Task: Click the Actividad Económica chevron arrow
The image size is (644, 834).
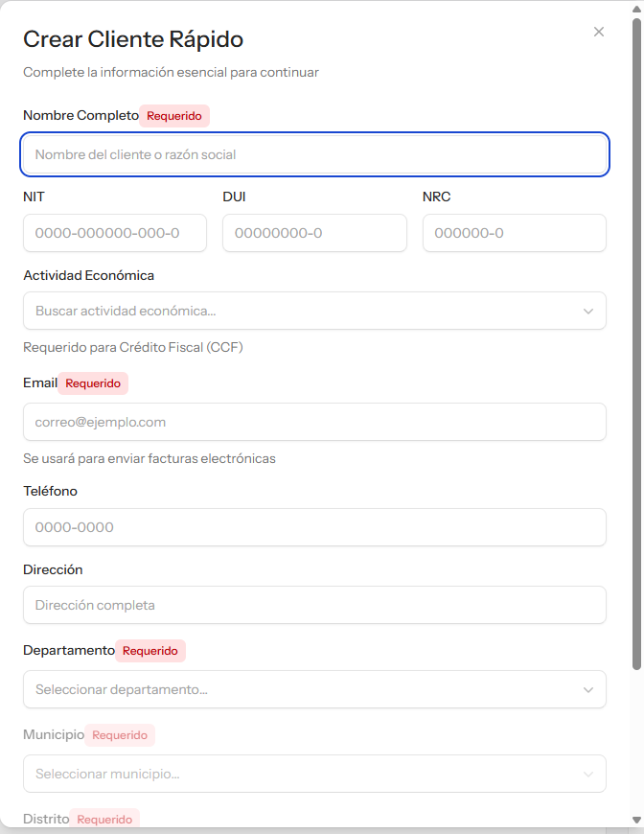Action: (588, 312)
